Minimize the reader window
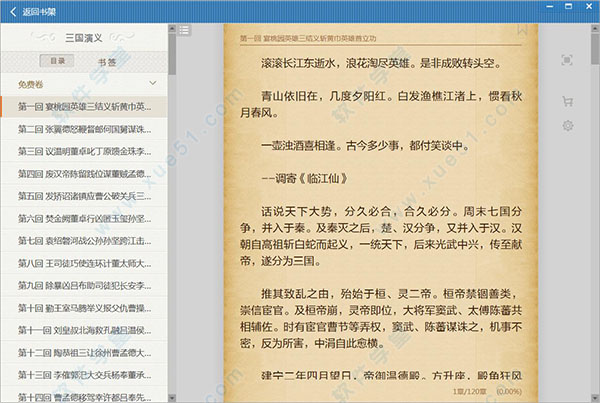600x403 pixels. pyautogui.click(x=550, y=7)
